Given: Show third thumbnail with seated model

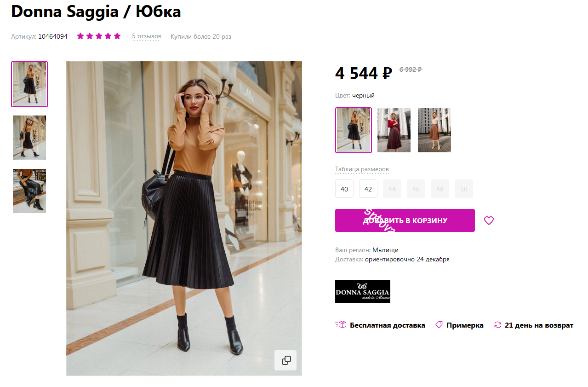Looking at the screenshot, I should pos(29,191).
